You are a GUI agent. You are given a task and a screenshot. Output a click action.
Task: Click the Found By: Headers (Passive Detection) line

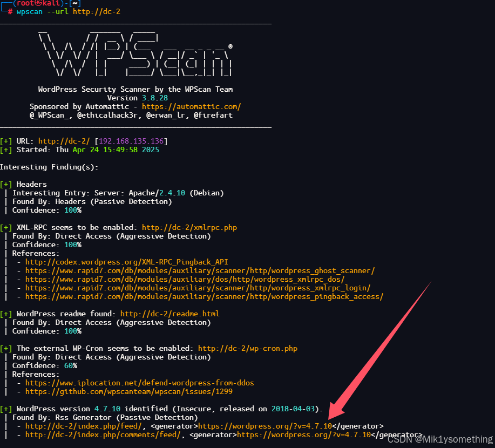pyautogui.click(x=92, y=202)
